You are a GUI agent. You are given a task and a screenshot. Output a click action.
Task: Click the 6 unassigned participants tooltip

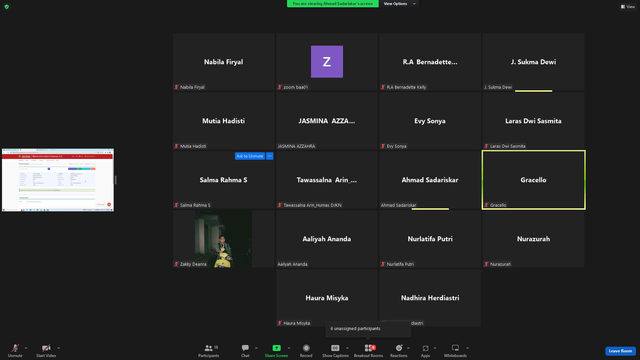[x=368, y=329]
